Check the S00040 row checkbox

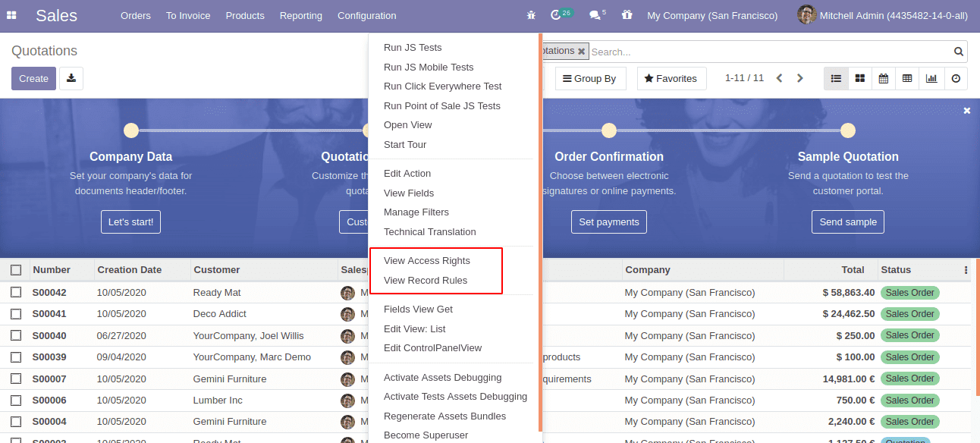[x=16, y=335]
